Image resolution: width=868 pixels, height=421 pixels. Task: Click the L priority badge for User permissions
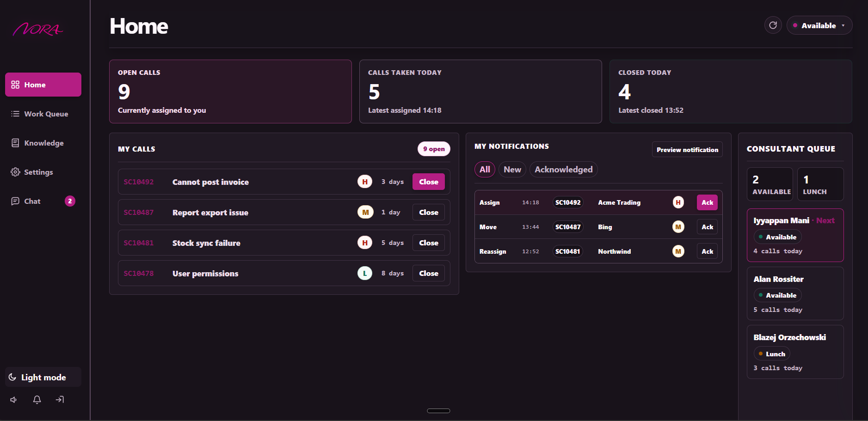click(365, 273)
